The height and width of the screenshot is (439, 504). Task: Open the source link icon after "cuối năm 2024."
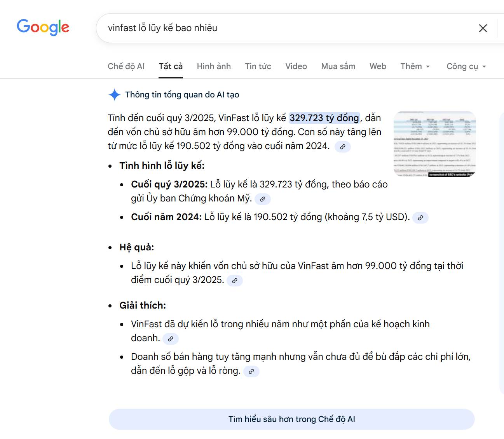pos(343,147)
